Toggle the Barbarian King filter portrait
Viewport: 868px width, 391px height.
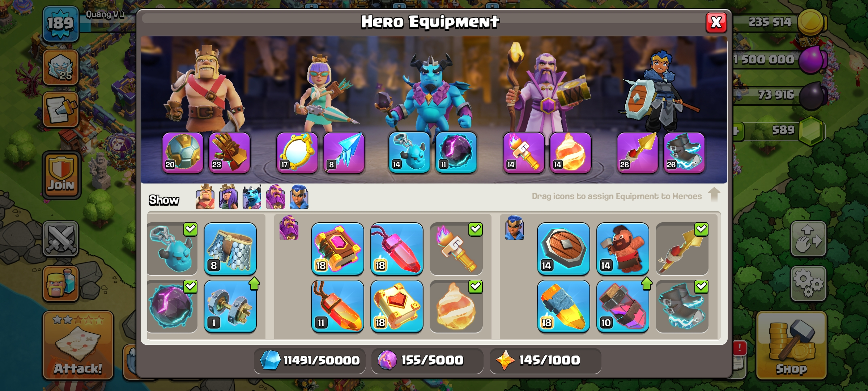click(205, 197)
